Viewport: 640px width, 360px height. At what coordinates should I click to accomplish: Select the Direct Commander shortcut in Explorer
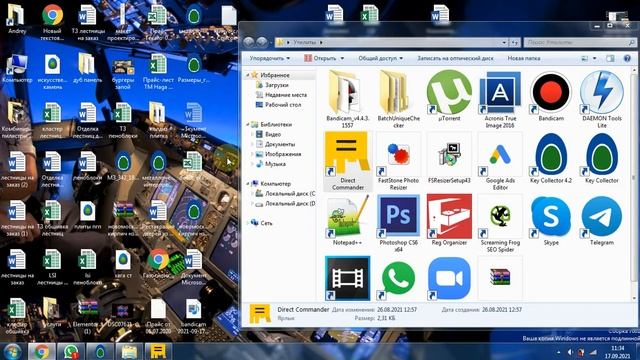(x=347, y=161)
